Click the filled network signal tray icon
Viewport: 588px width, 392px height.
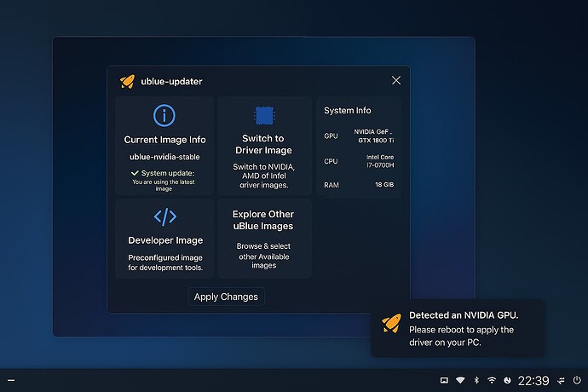(x=460, y=380)
